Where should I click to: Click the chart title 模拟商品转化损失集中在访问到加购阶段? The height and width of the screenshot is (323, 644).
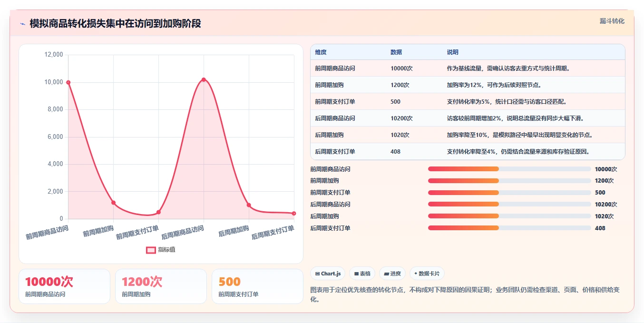click(x=115, y=23)
